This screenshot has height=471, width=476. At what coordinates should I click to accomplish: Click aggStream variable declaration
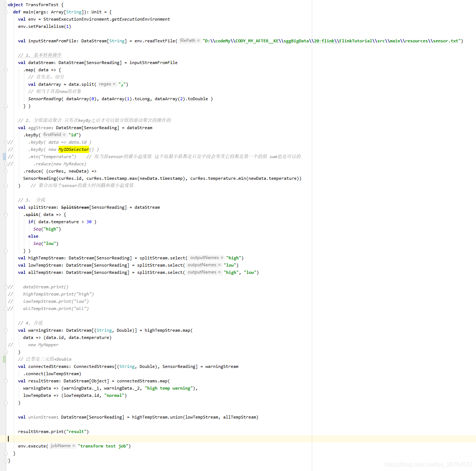[x=39, y=128]
